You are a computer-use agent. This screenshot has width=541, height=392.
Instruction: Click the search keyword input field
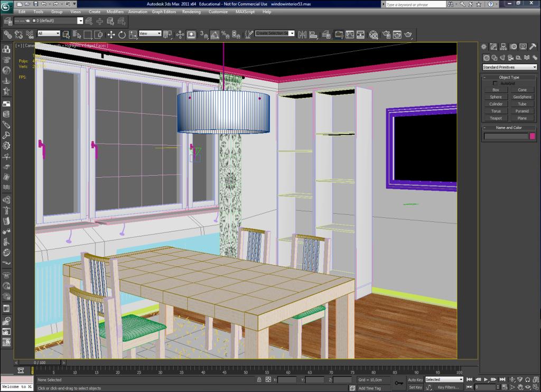pyautogui.click(x=415, y=4)
